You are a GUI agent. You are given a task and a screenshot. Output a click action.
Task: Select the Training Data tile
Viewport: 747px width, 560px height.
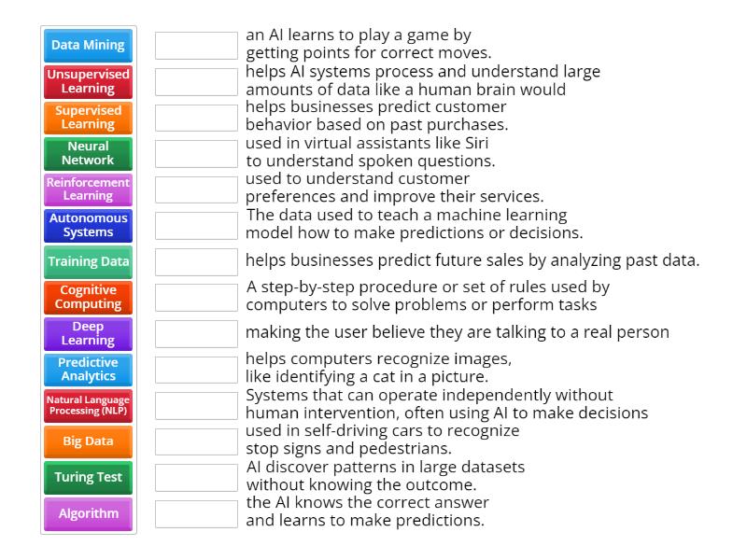[88, 261]
